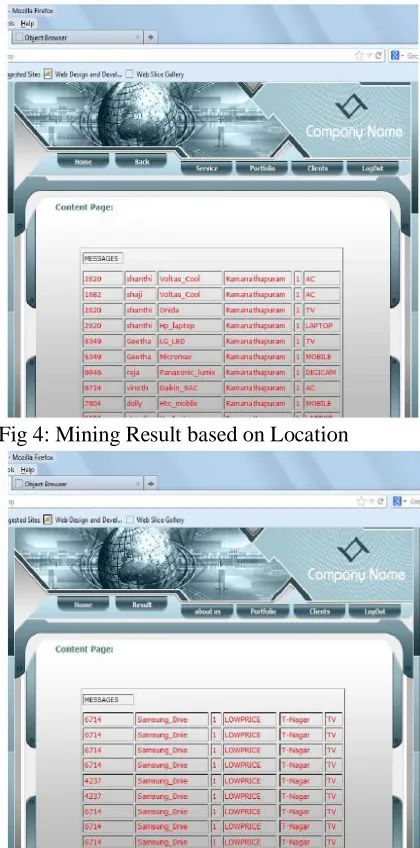Select Object Browser tab in bottom window
The height and width of the screenshot is (848, 420).
(77, 483)
